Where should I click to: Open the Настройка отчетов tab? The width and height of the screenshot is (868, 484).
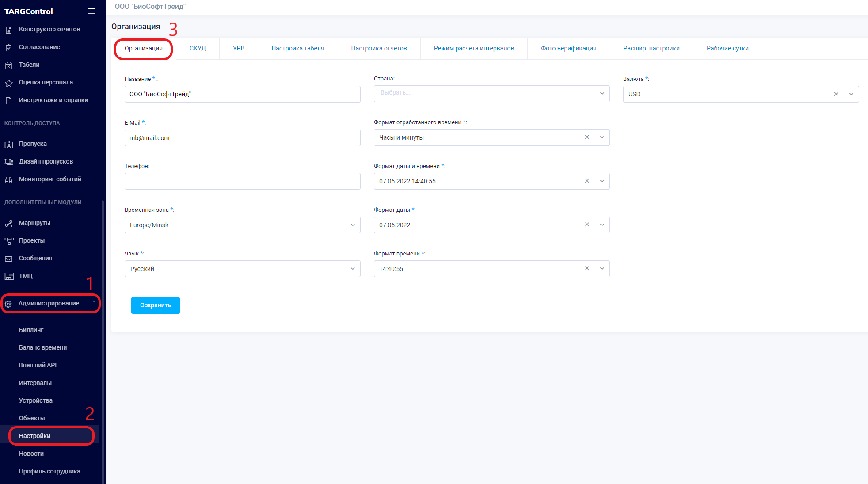pos(379,49)
